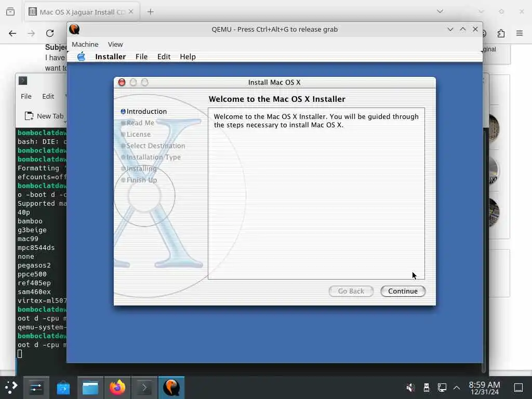This screenshot has height=399, width=532.
Task: Open the network connections tray icon
Action: pos(442,388)
